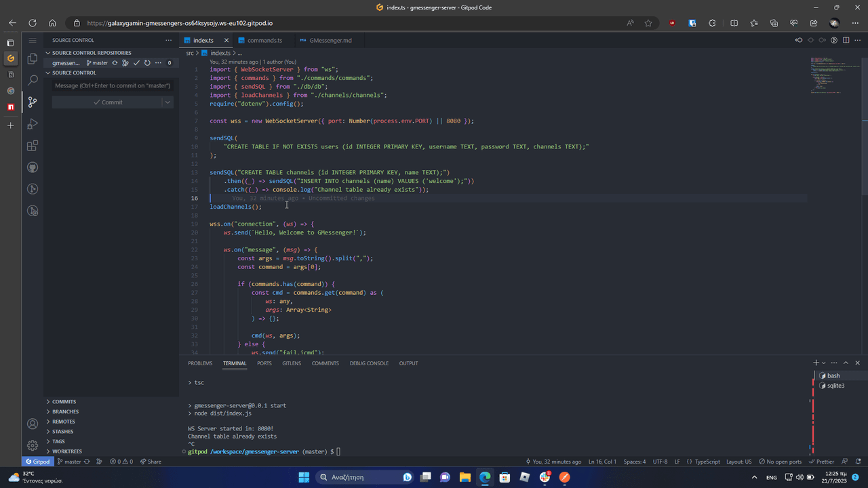Click the notifications bell in status bar
This screenshot has height=488, width=868.
click(x=857, y=462)
